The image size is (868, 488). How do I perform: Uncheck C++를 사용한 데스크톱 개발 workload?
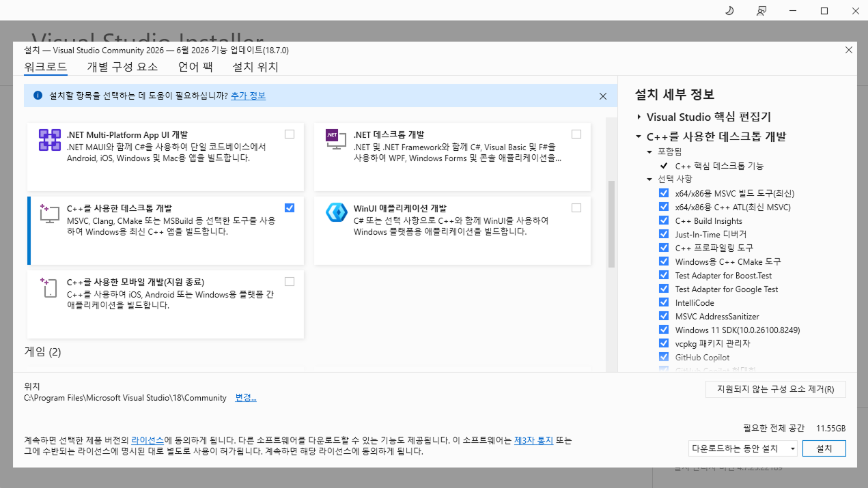point(290,208)
